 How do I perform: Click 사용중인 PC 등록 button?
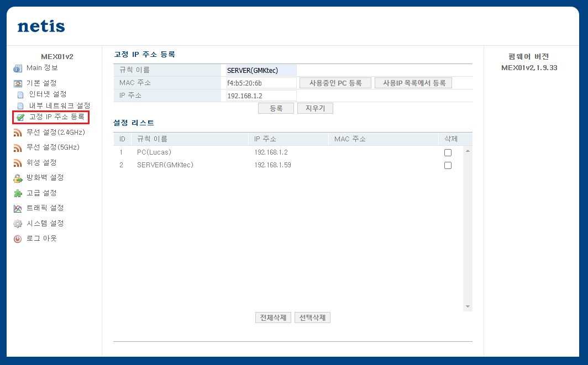pos(335,83)
